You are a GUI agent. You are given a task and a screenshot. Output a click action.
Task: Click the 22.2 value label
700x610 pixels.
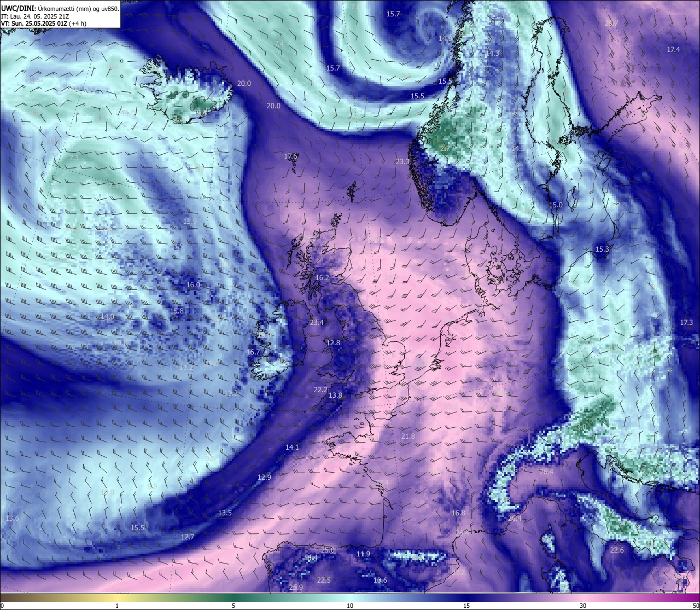click(320, 390)
